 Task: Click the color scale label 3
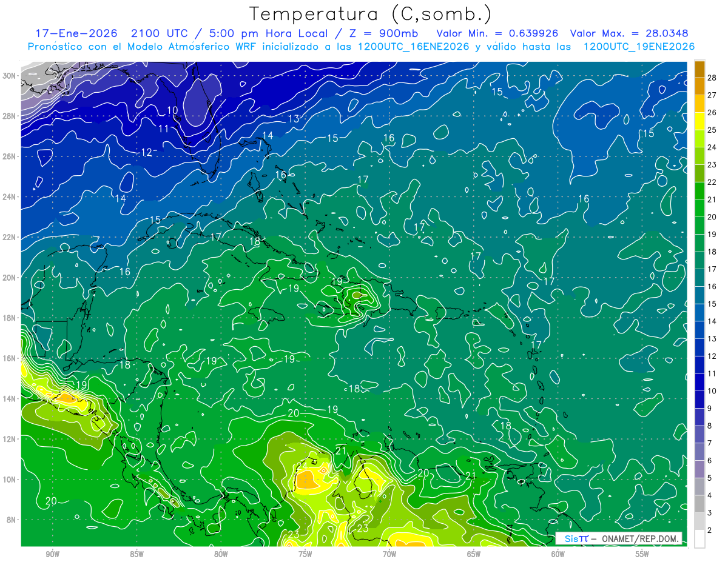[710, 513]
